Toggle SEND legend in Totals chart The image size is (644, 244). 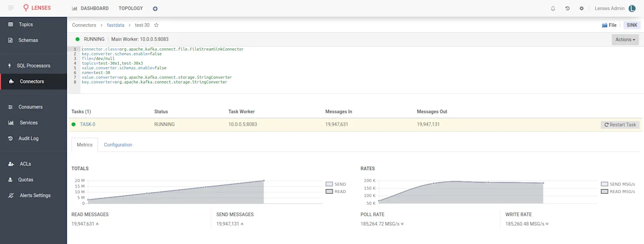pos(336,184)
